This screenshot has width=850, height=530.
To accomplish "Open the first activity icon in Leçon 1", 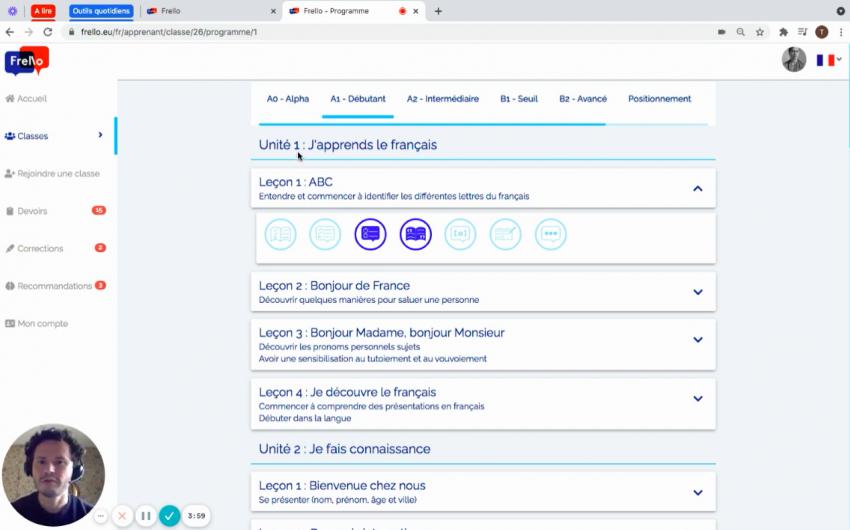I will [280, 234].
